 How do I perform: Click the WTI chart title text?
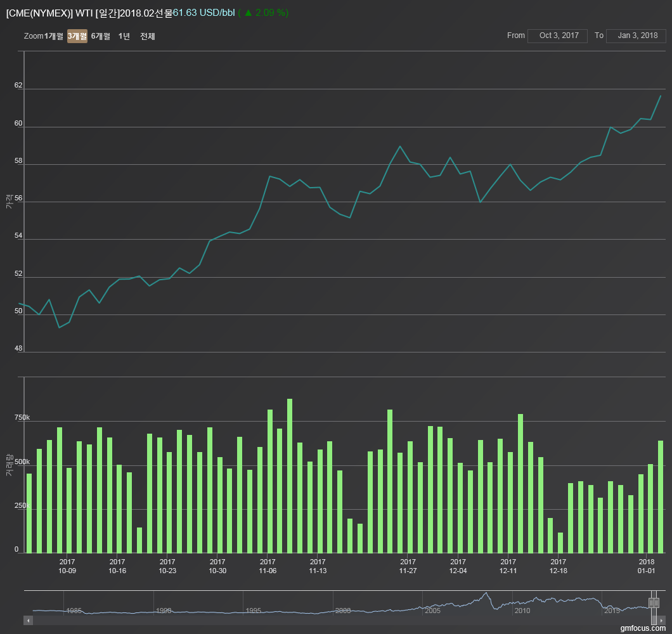coord(89,13)
